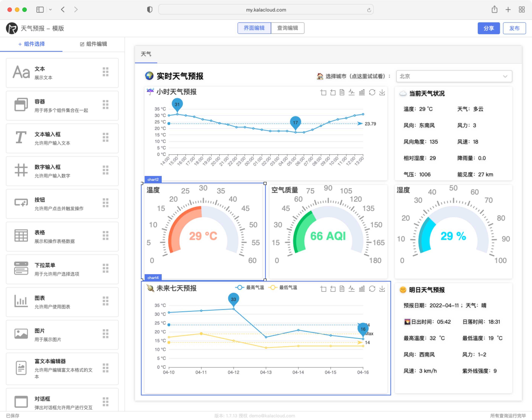Select the 富文本编辑器 component card
The height and width of the screenshot is (420, 532).
(62, 369)
